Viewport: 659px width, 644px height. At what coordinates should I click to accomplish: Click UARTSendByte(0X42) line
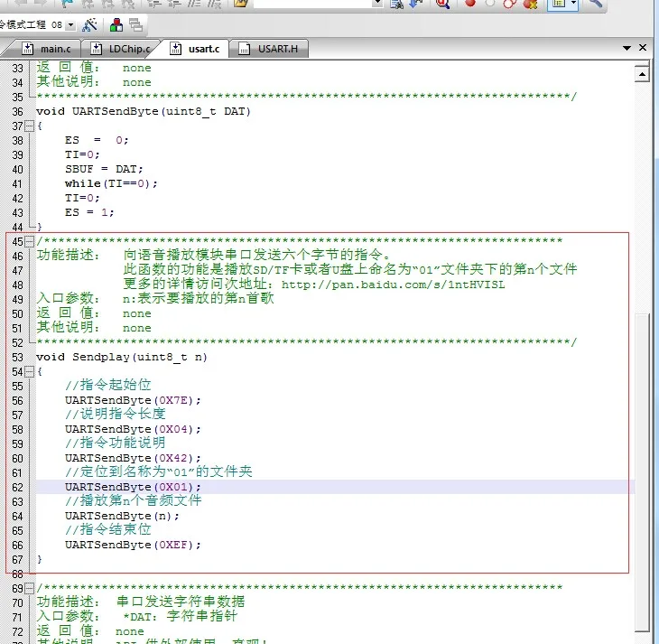tap(133, 458)
